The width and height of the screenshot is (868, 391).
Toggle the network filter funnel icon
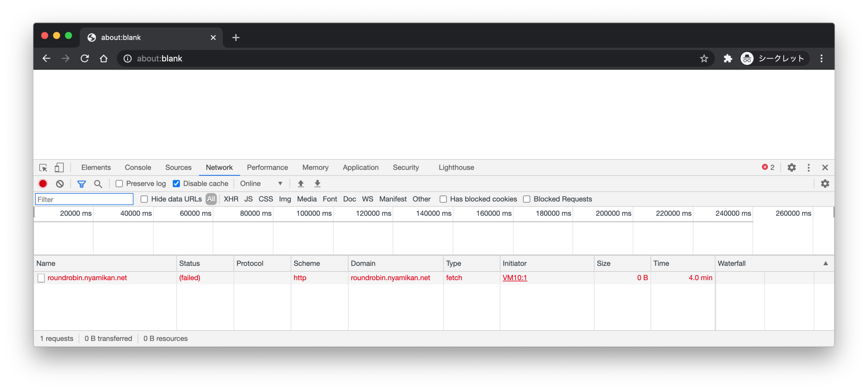click(x=81, y=183)
